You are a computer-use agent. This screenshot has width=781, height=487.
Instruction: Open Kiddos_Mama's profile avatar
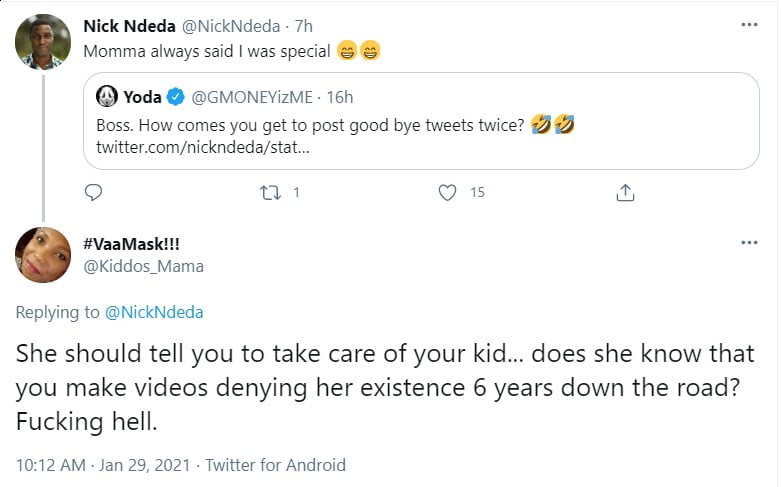[43, 254]
